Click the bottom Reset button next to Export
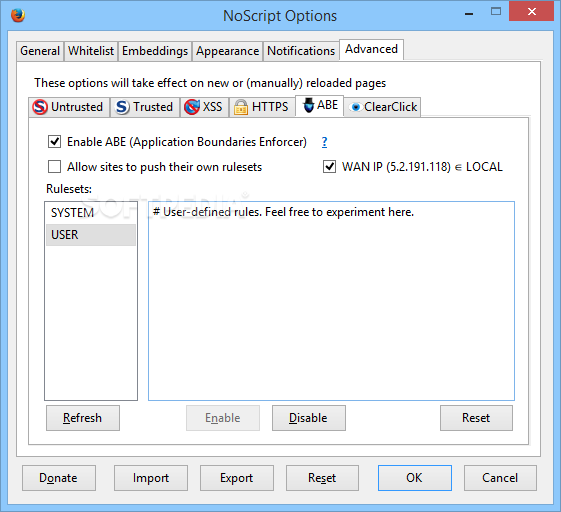 [x=322, y=478]
